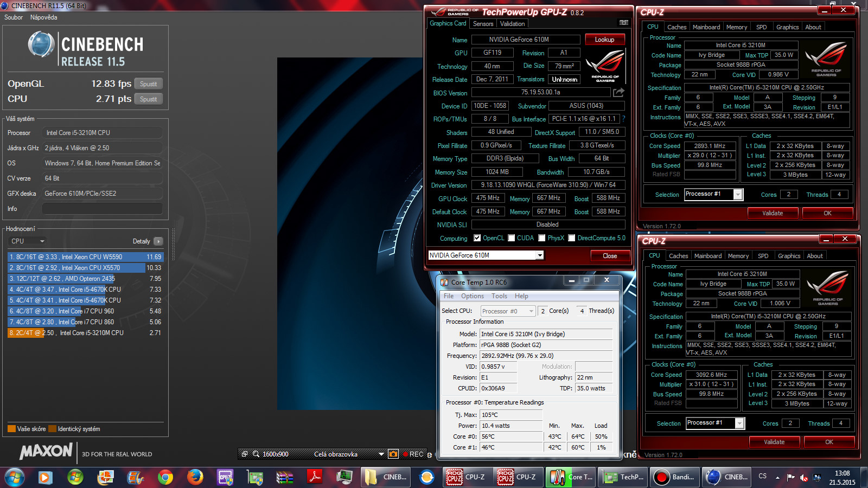Viewport: 868px width, 488px height.
Task: Select the AMD Opteron 2435 ranking row
Action: pyautogui.click(x=85, y=279)
